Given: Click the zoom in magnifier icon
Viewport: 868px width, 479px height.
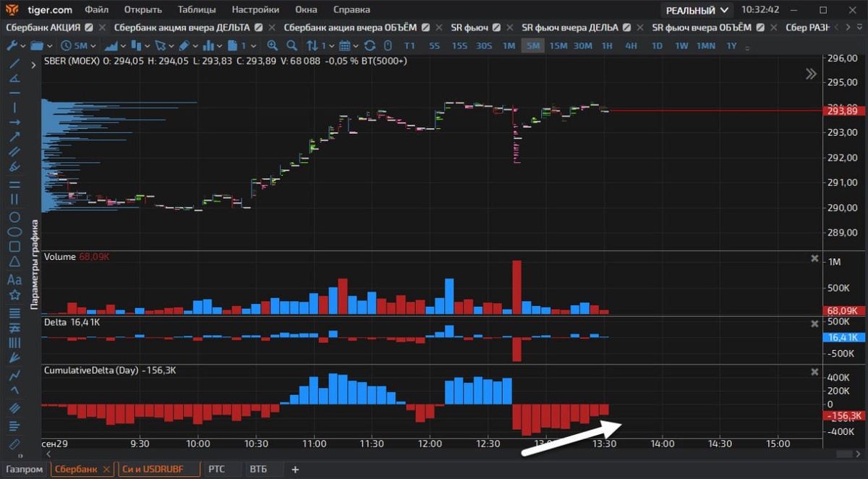Looking at the screenshot, I should 272,46.
